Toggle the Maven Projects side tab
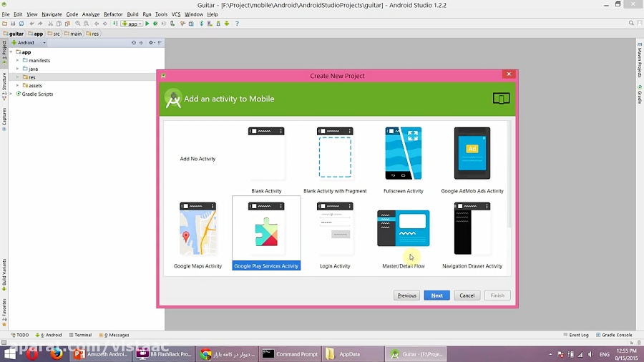 (x=640, y=60)
